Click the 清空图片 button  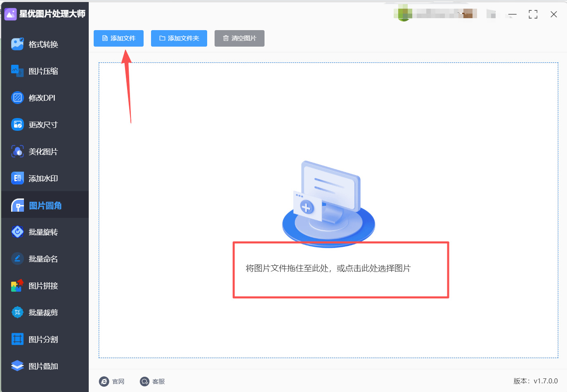239,38
